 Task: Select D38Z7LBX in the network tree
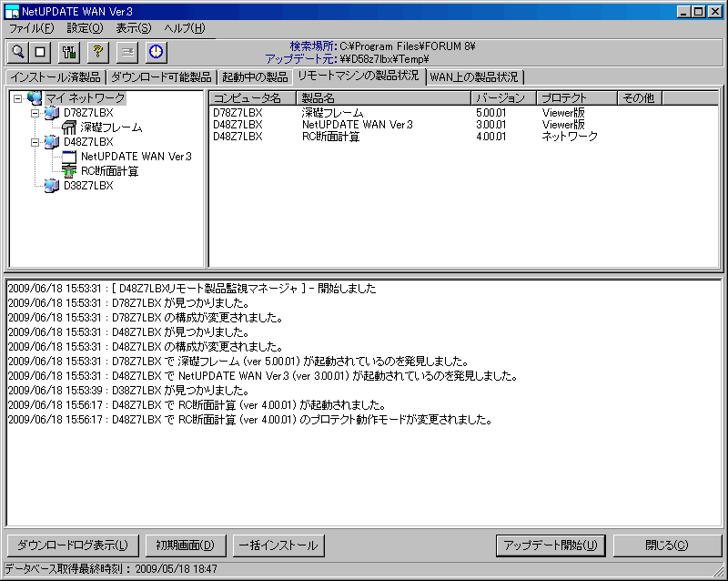pos(88,186)
